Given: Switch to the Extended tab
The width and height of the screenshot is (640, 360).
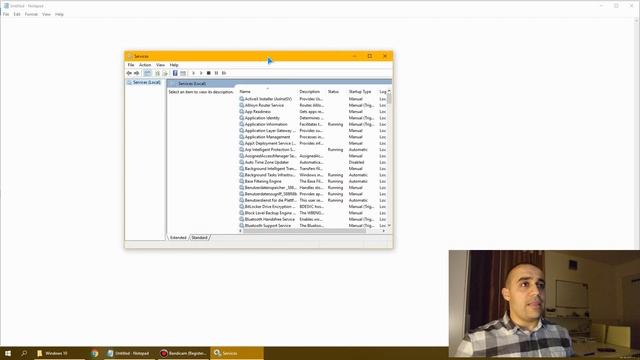Looking at the screenshot, I should click(178, 238).
